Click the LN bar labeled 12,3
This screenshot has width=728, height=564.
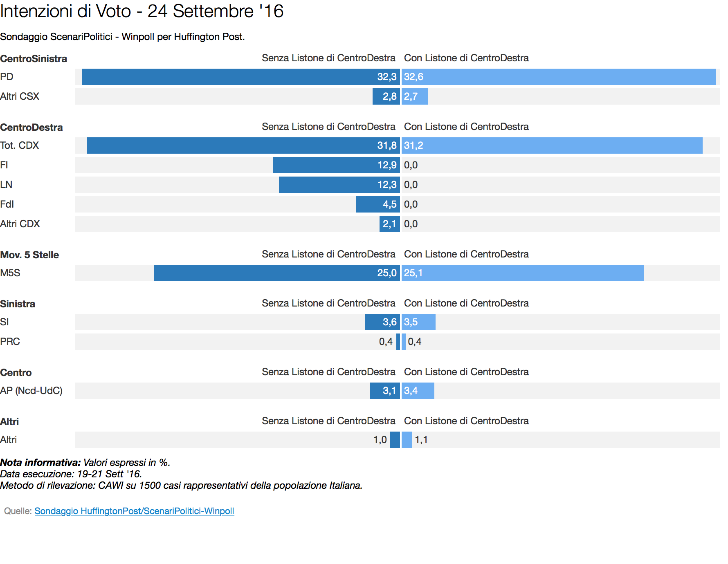[x=339, y=185]
